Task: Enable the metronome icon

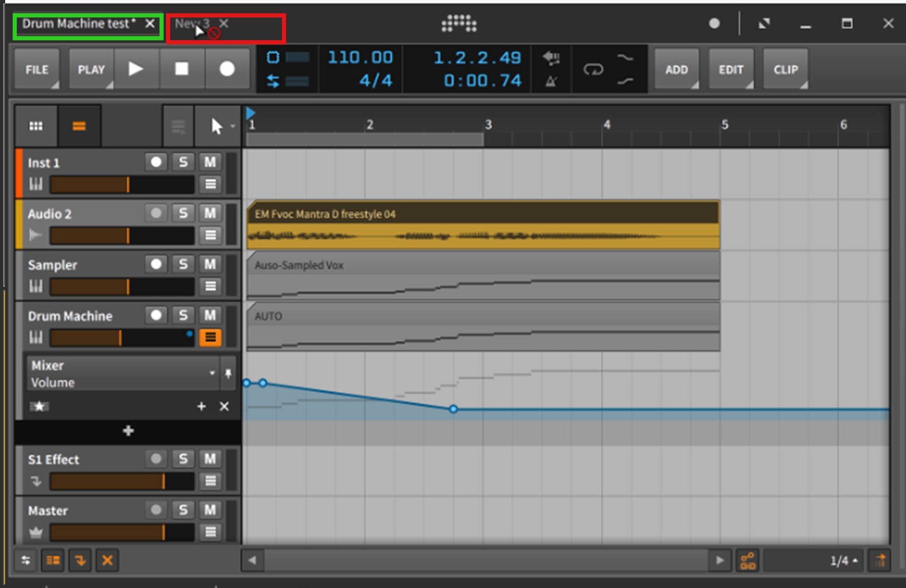Action: click(551, 82)
